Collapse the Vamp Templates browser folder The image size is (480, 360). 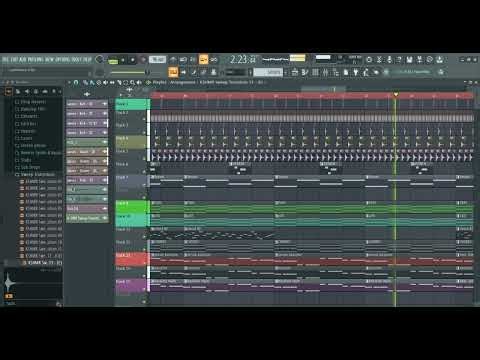[x=35, y=174]
